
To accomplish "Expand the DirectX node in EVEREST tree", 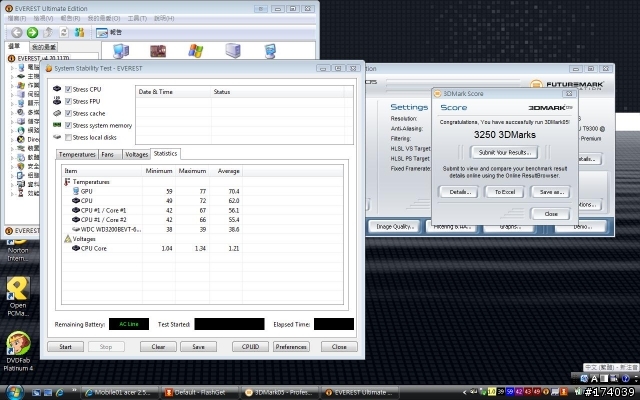I will pos(12,139).
